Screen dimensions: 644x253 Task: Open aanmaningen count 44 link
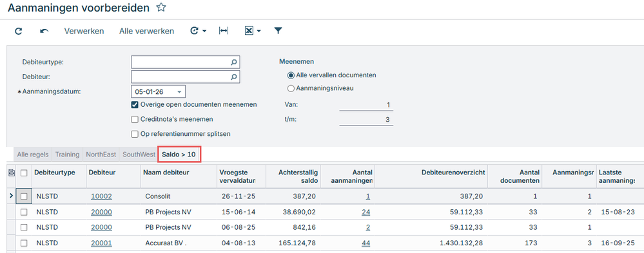366,243
